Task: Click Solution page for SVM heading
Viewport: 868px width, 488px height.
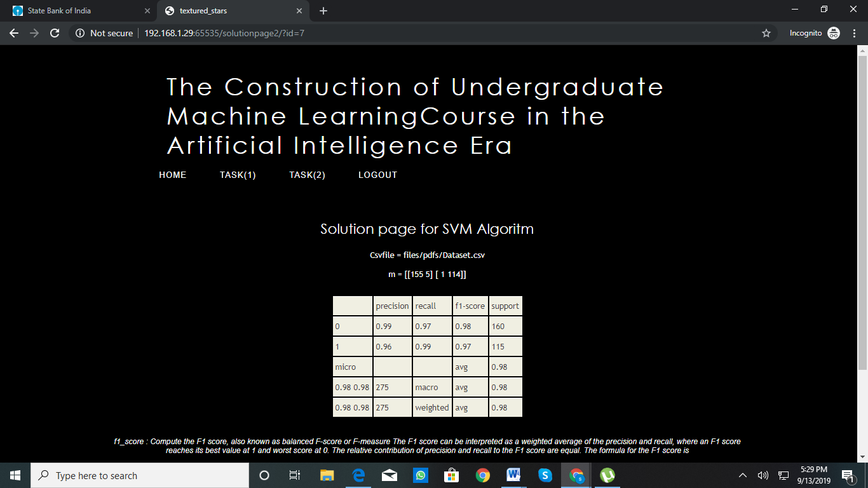Action: click(x=427, y=229)
